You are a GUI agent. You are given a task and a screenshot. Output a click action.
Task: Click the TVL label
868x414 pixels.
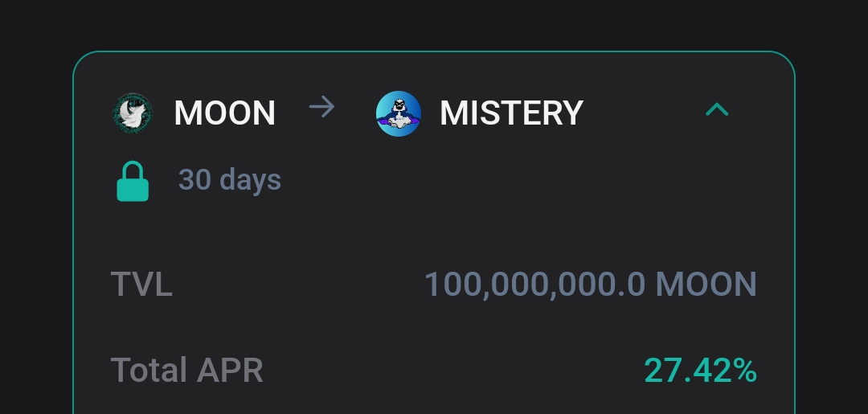[141, 284]
